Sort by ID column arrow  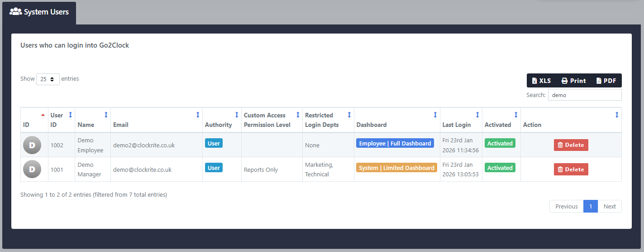(43, 115)
